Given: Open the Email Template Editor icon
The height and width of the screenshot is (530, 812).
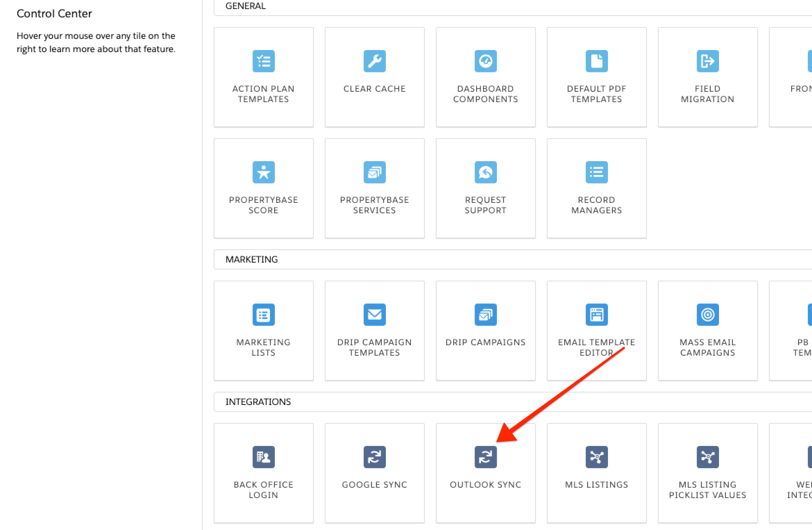Looking at the screenshot, I should [x=597, y=315].
